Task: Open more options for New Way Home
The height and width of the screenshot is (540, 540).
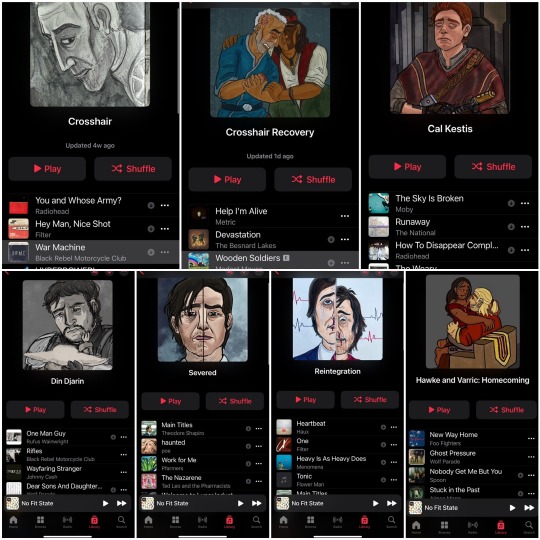Action: coord(531,438)
